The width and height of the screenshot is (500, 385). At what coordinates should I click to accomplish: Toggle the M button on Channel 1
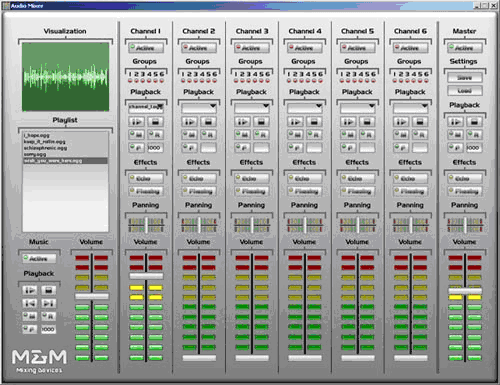[x=137, y=135]
